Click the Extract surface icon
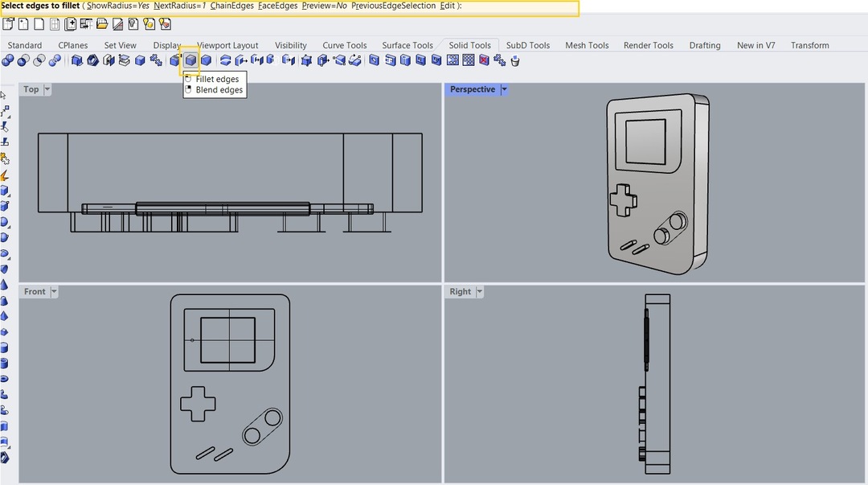Image resolution: width=868 pixels, height=485 pixels. (124, 60)
